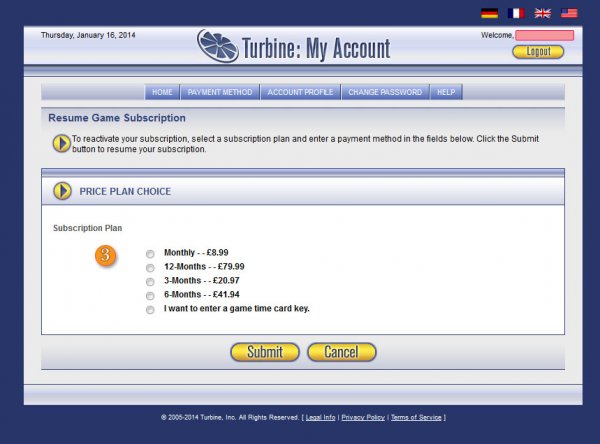Screen dimensions: 600x444
Task: Click the Turbine: My Account title text
Action: click(x=316, y=49)
